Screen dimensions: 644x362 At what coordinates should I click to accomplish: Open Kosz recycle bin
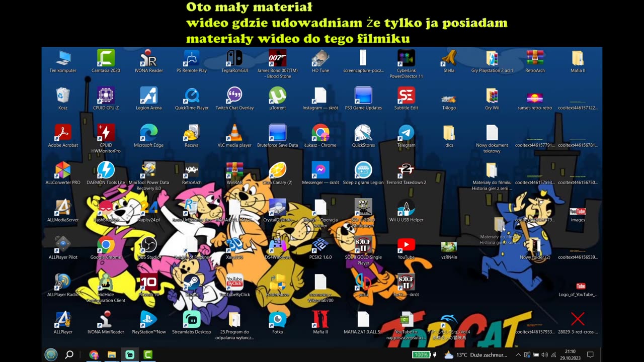click(x=63, y=99)
